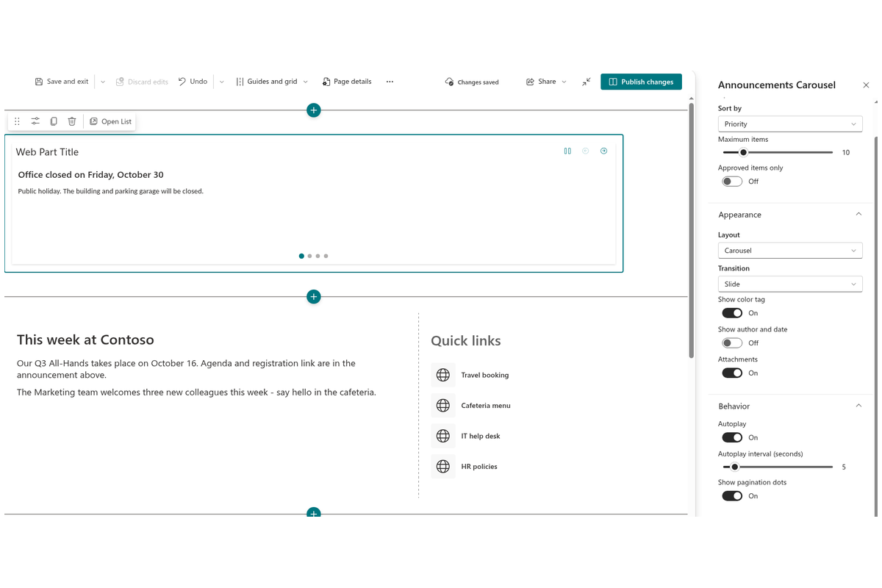This screenshot has height=588, width=882.
Task: Select the fourth carousel pagination dot
Action: (x=326, y=256)
